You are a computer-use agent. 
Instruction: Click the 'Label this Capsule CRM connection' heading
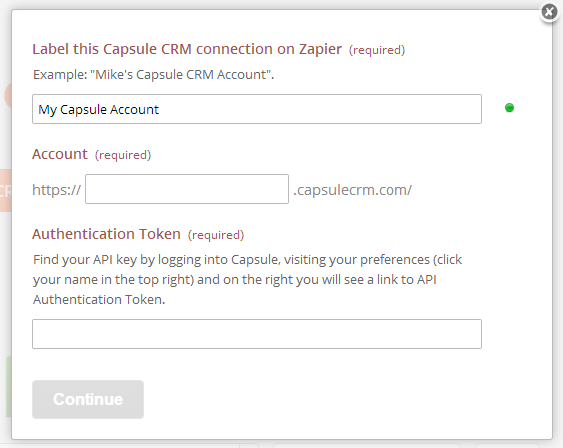(x=187, y=49)
